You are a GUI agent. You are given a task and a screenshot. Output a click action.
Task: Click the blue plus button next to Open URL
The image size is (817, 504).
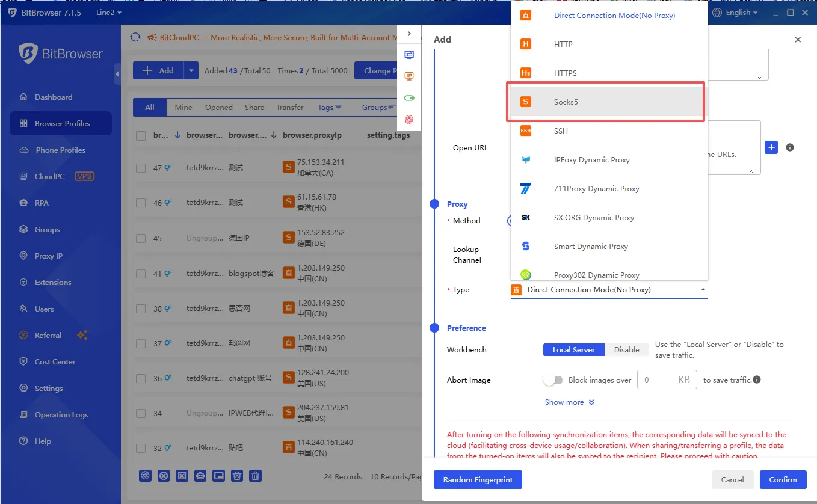(771, 147)
